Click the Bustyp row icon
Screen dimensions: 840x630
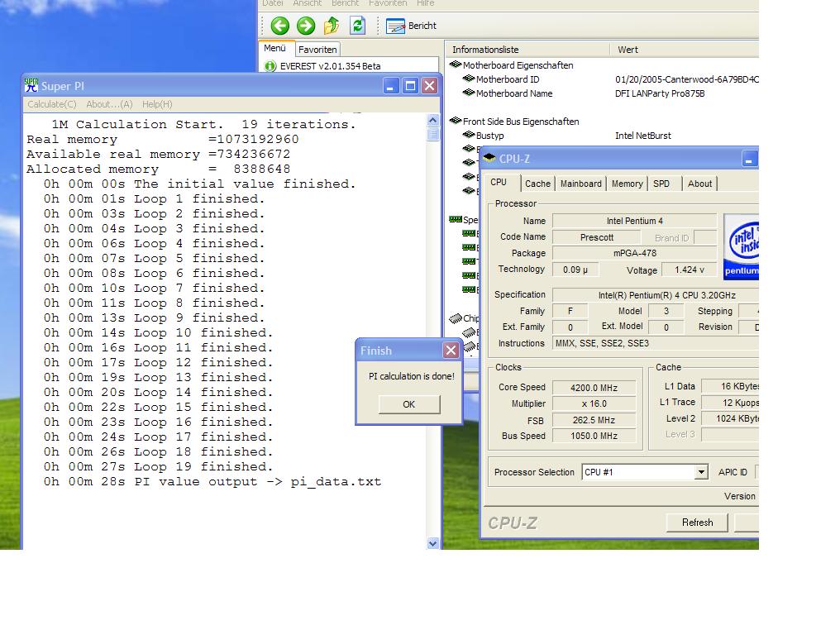coord(469,135)
